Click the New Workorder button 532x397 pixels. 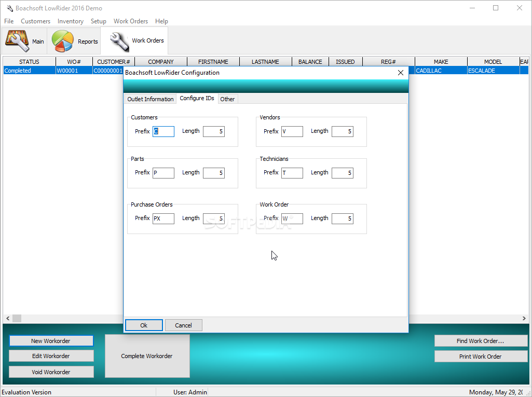tap(51, 340)
